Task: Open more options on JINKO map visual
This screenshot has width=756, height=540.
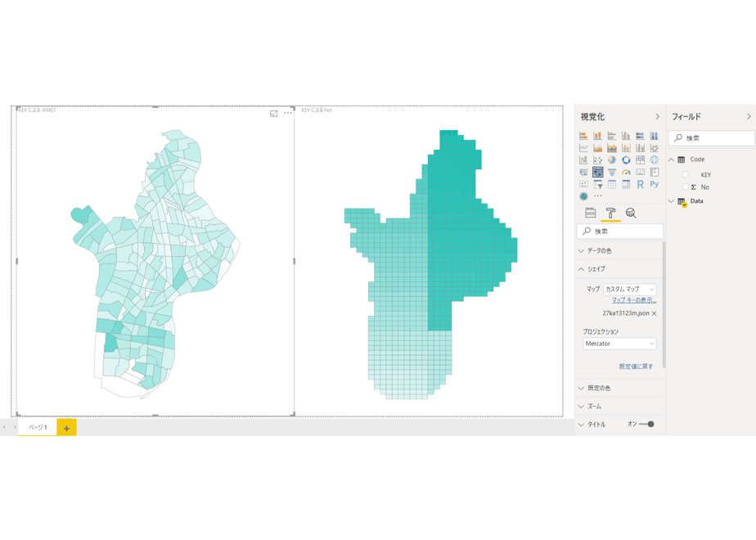Action: [288, 113]
